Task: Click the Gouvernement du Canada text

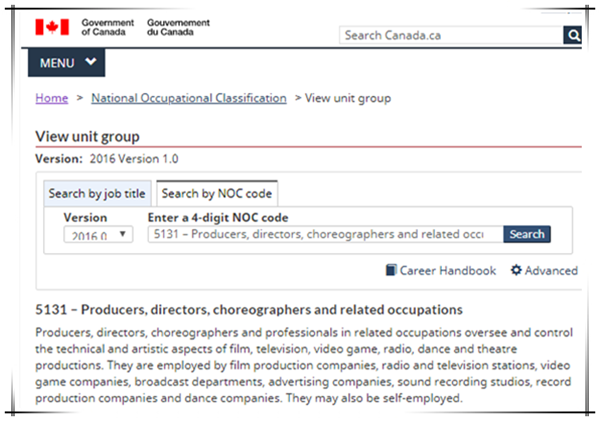Action: coord(178,27)
